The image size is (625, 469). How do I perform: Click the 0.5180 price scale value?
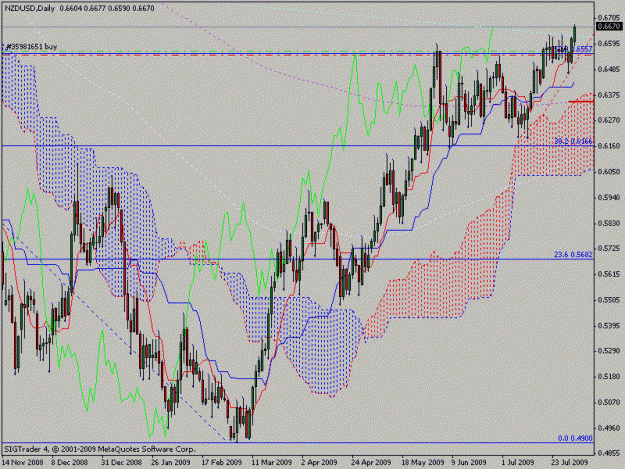tap(610, 377)
